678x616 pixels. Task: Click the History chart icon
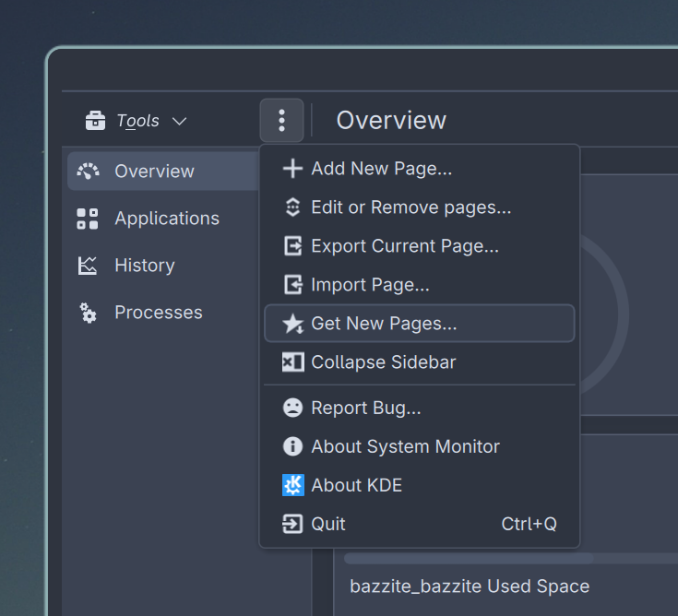88,266
